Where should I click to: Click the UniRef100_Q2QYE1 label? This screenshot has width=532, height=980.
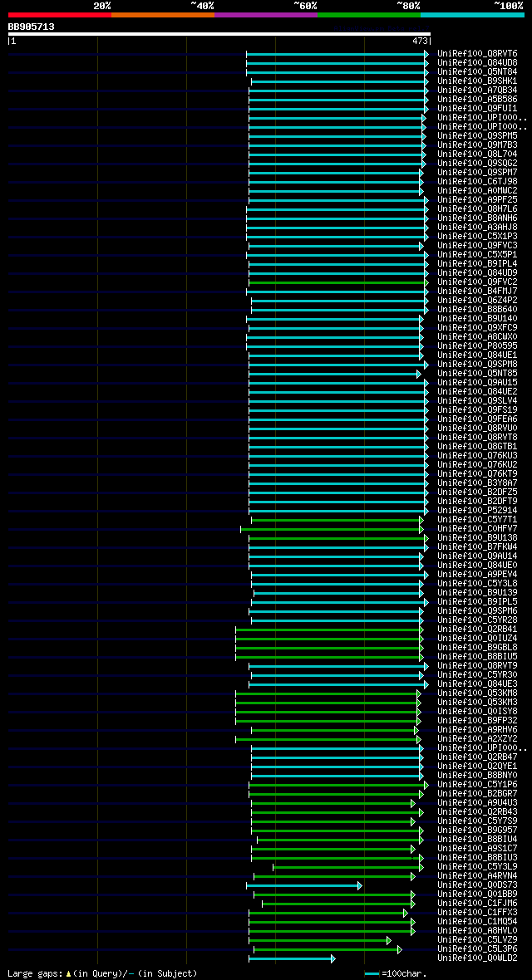pyautogui.click(x=477, y=767)
